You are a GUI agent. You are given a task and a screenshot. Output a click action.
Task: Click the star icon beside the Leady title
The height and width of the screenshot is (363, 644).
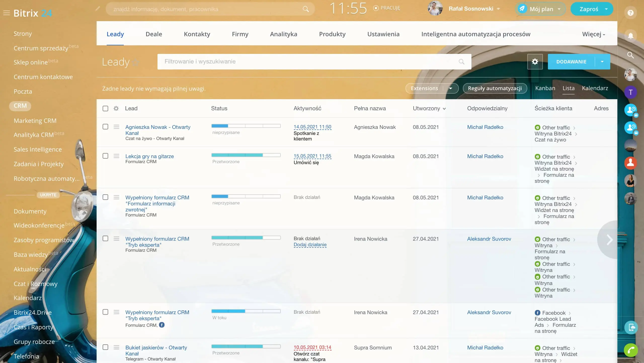136,62
